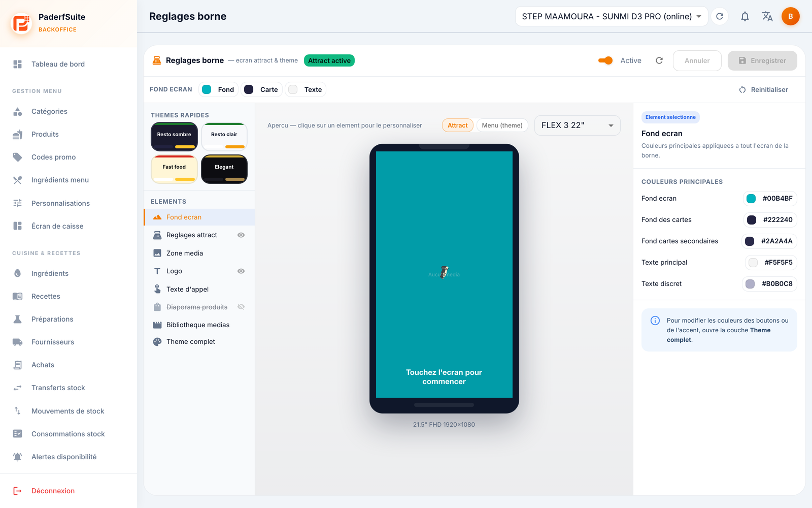Click the Ingrédients menu utensils icon
This screenshot has width=812, height=508.
[x=18, y=180]
